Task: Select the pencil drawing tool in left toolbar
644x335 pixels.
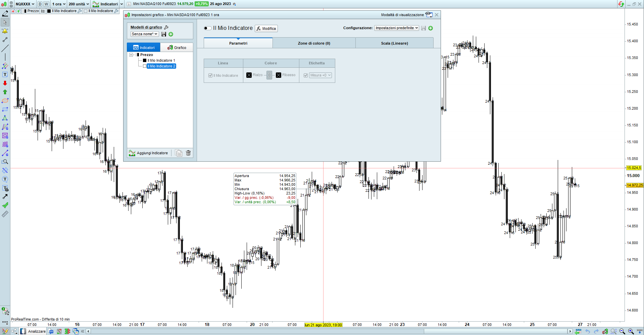Action: [5, 13]
